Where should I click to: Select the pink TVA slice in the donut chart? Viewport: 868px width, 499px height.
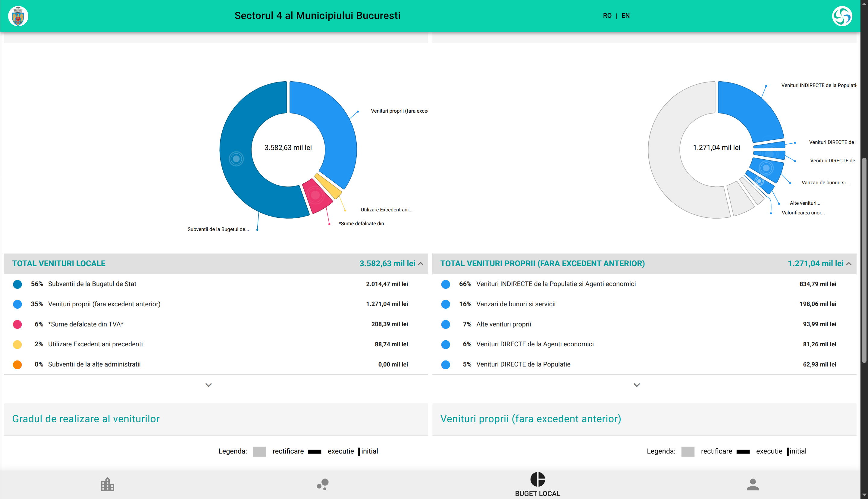coord(316,195)
